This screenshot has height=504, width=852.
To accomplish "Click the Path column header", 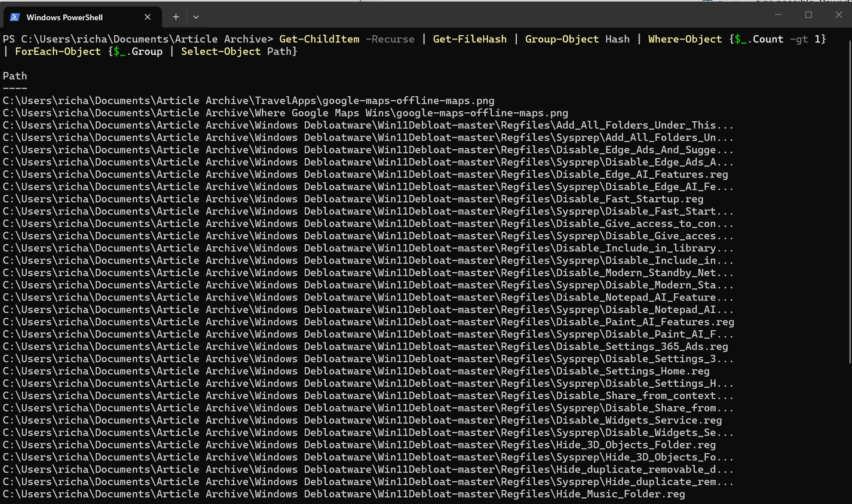I will [x=15, y=76].
